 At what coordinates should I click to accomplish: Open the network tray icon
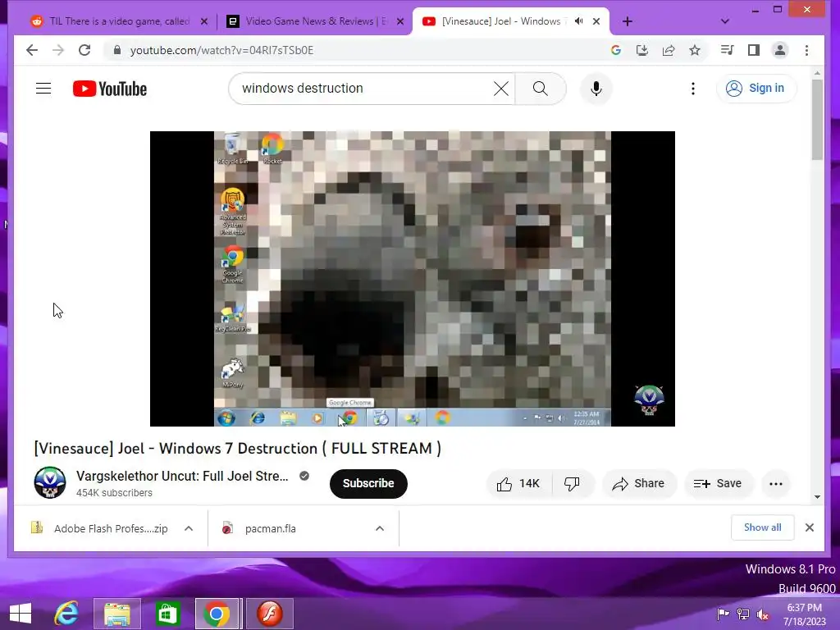[x=743, y=614]
